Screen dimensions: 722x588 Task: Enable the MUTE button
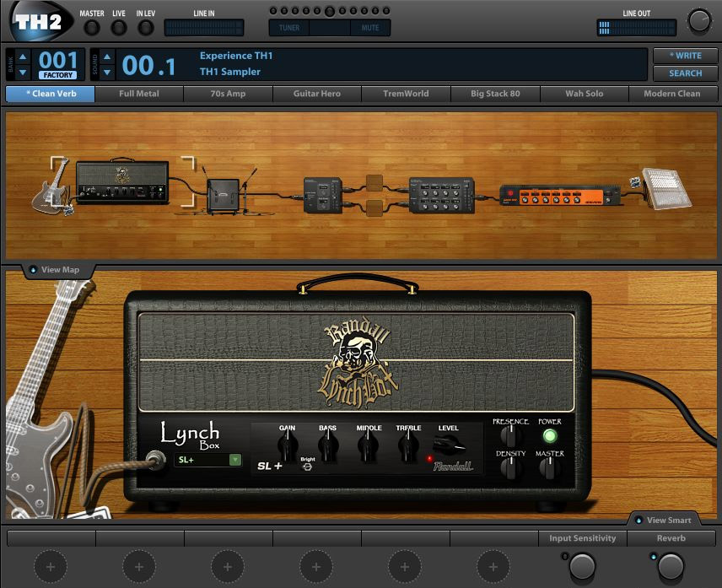[x=370, y=28]
